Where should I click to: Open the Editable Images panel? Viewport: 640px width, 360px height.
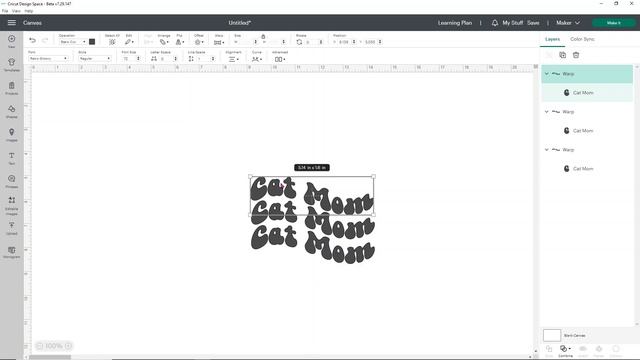(11, 206)
